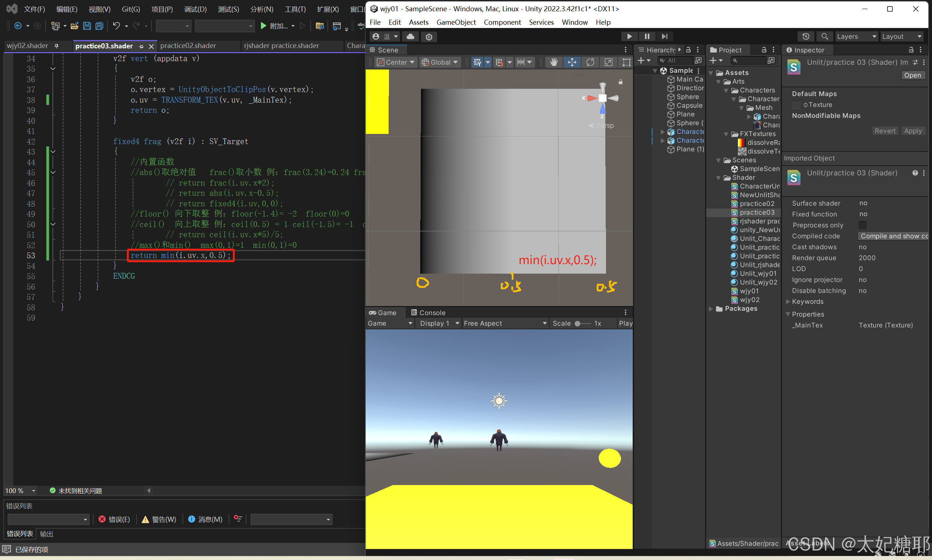
Task: Open the undo history icon
Action: [806, 36]
